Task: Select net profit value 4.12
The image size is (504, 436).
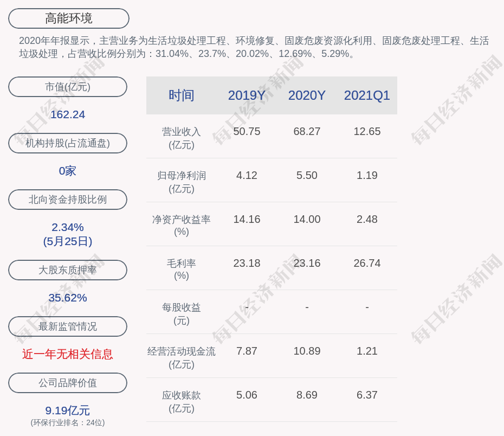Action: click(247, 175)
